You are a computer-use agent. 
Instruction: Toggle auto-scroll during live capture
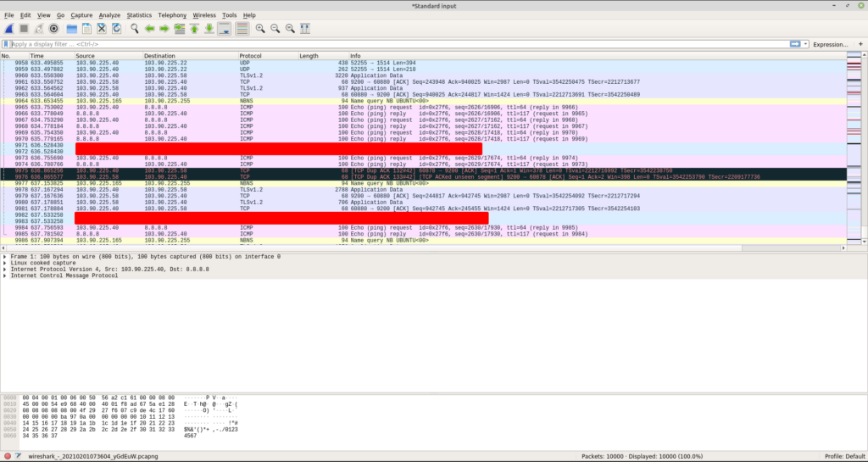coord(225,29)
